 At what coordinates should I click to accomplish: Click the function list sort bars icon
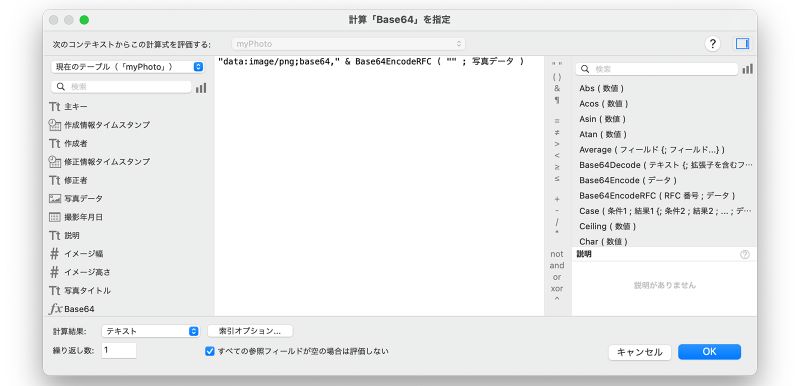pos(747,69)
